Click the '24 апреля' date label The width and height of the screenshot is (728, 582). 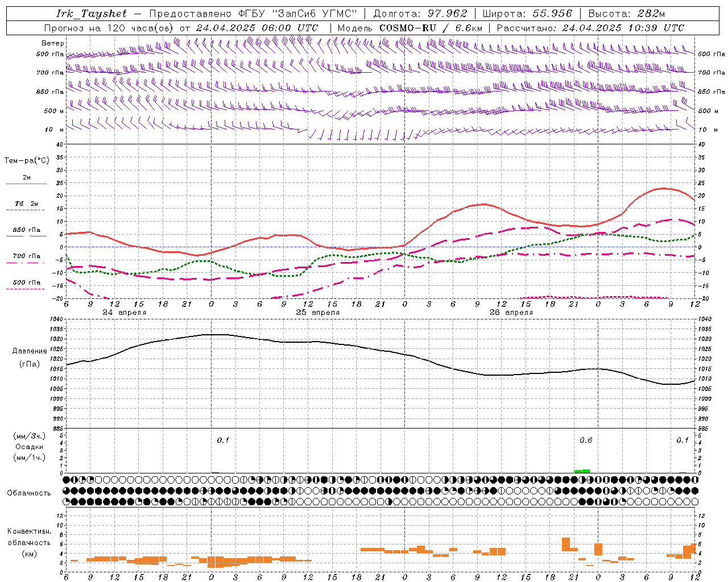124,313
